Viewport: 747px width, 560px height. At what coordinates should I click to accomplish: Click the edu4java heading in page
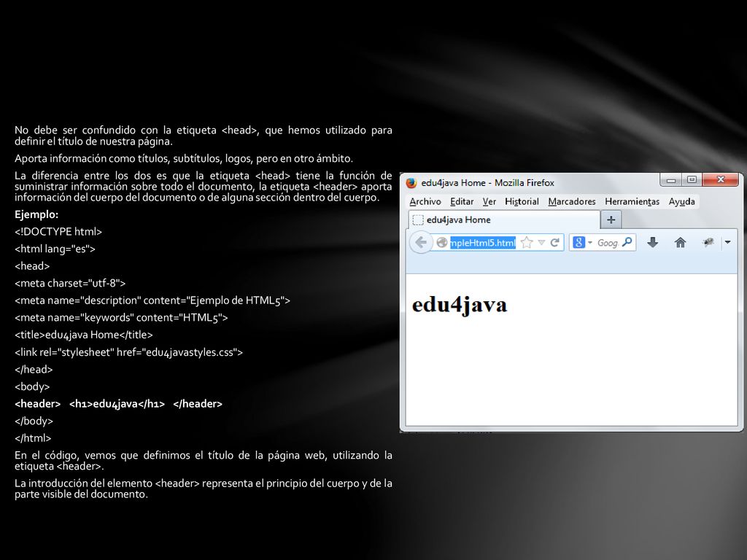click(460, 304)
